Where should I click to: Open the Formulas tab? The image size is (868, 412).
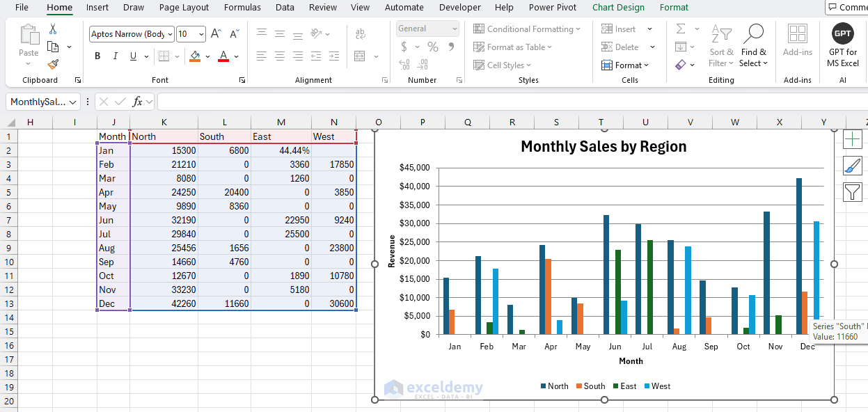click(242, 8)
